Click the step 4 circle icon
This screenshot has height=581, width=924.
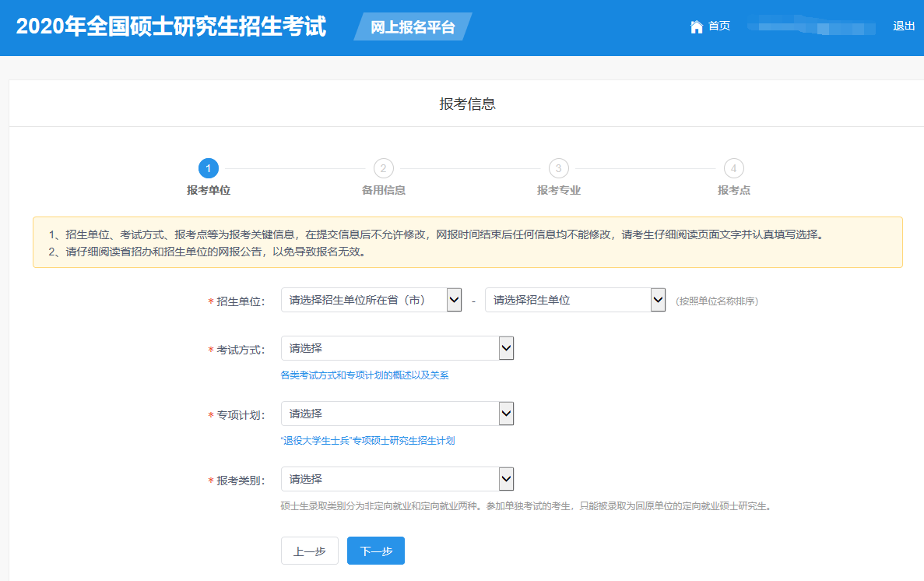[733, 168]
